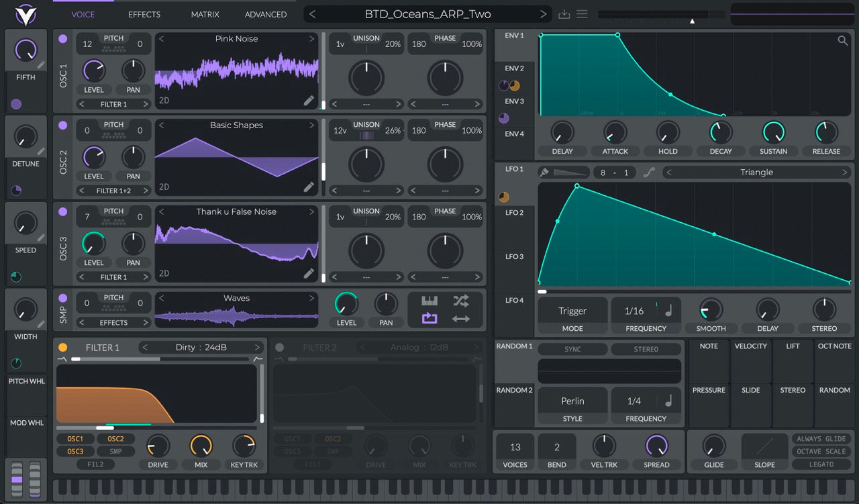Open Filter 1 Dirty 24dB type selector

pos(200,348)
